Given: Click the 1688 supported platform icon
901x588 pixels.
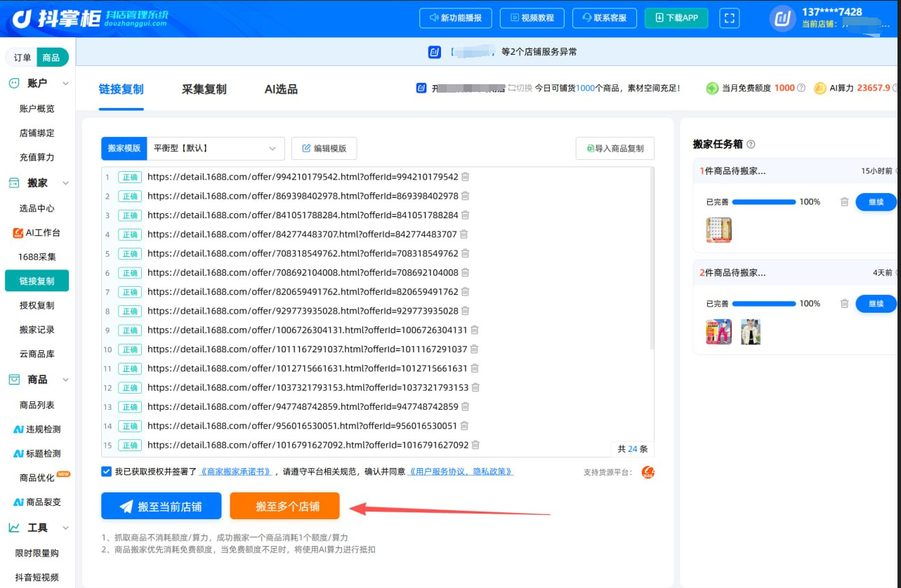Looking at the screenshot, I should (x=648, y=473).
